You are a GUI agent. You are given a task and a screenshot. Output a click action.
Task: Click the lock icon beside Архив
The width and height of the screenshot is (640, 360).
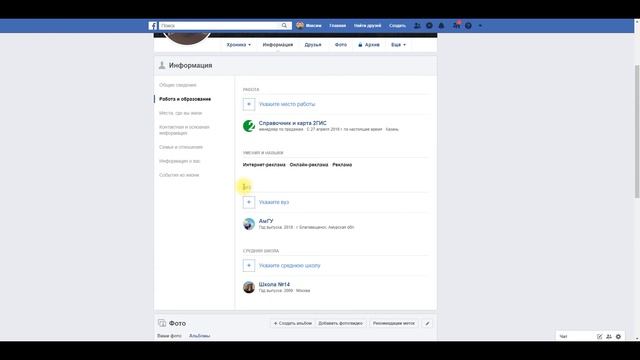coord(360,45)
